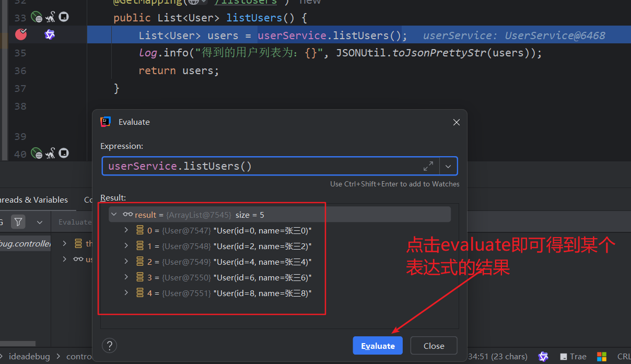Click the breakpoint icon on line 34

21,35
